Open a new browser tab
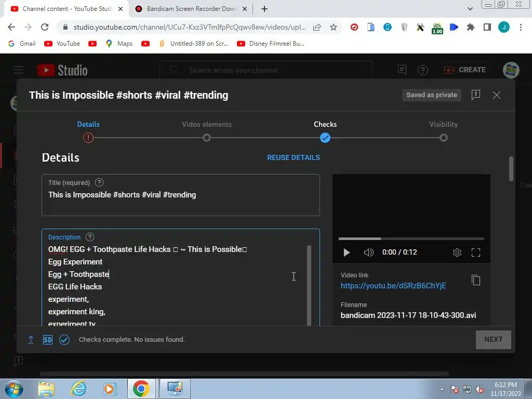The height and width of the screenshot is (399, 532). 264,9
